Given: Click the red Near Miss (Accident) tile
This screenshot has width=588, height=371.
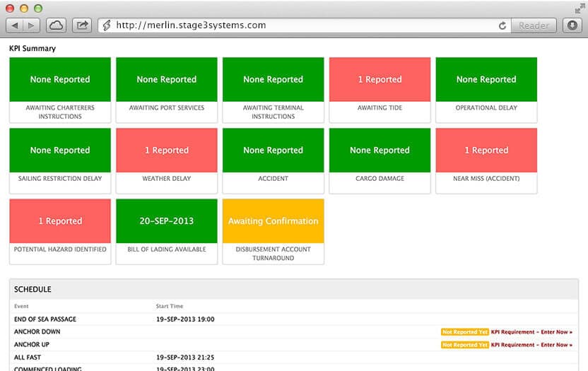Looking at the screenshot, I should coord(486,161).
